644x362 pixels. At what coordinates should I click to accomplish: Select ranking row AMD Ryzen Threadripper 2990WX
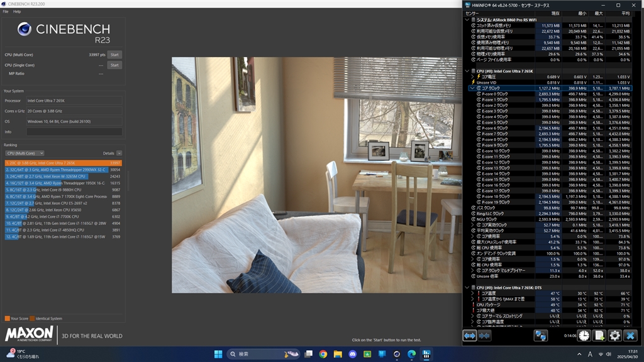64,170
